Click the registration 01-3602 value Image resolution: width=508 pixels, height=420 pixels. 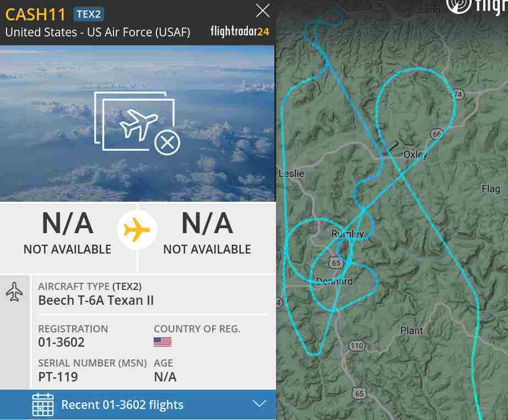click(x=61, y=342)
